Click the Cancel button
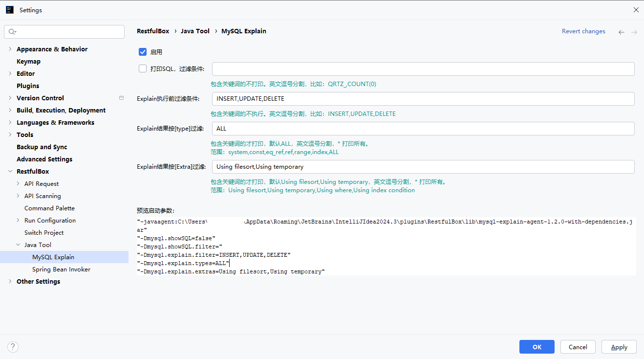Screen dimensions: 644x359 (x=578, y=347)
